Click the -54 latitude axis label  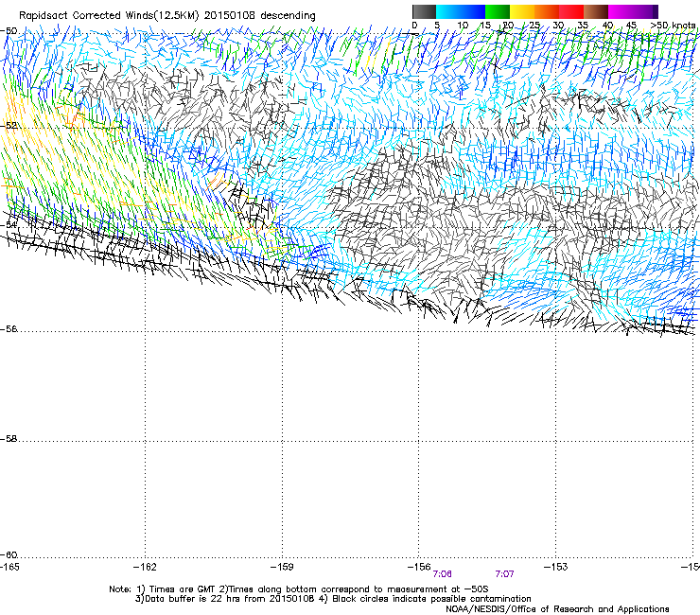(9, 224)
